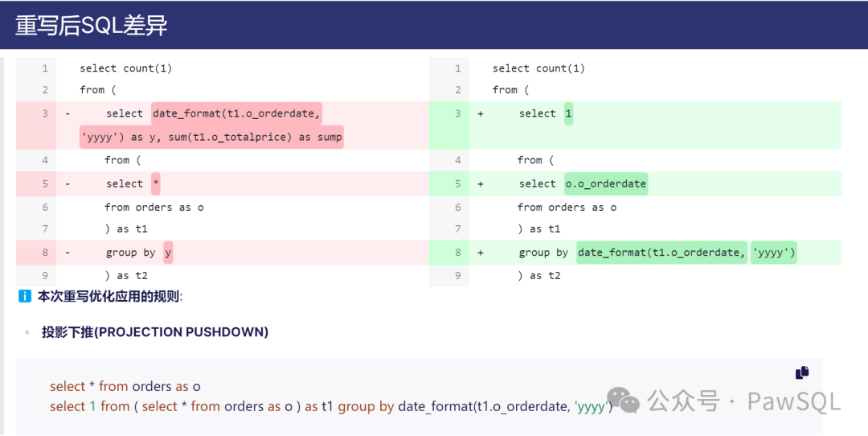Select the highlighted asterisk on left line 5
This screenshot has height=436, width=868.
pos(156,184)
